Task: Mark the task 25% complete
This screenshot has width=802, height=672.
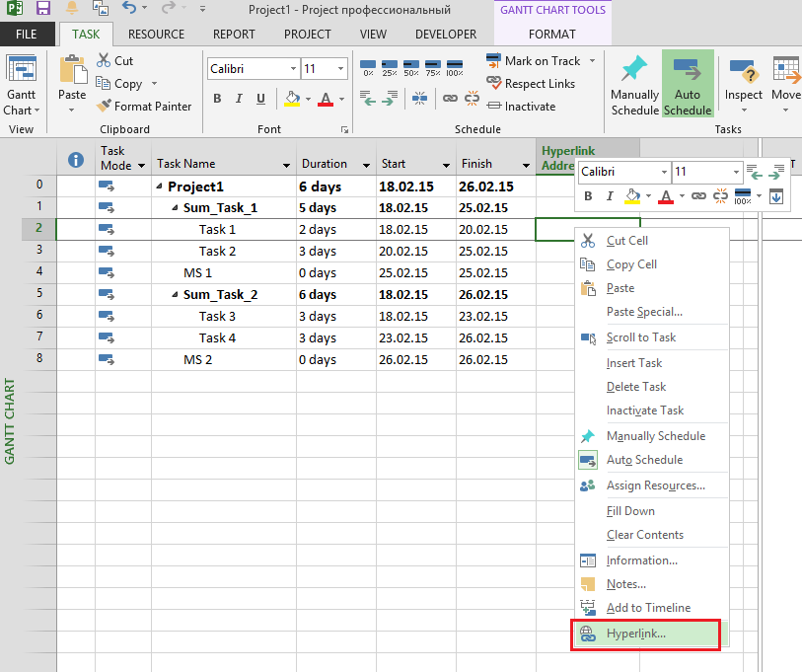Action: point(390,68)
